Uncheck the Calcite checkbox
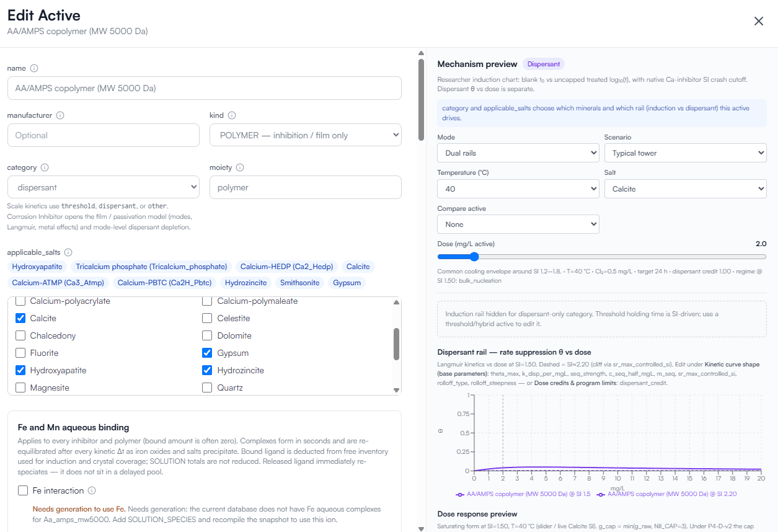 (x=20, y=318)
